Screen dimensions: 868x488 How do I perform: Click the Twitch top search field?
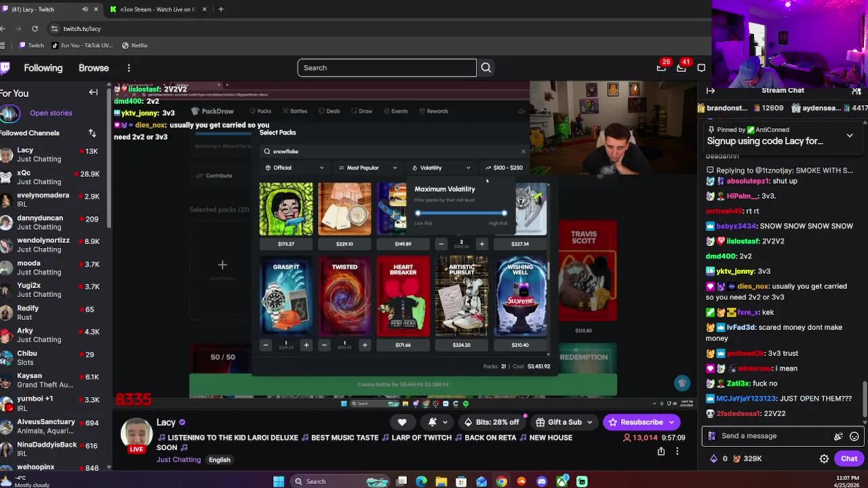pyautogui.click(x=387, y=68)
